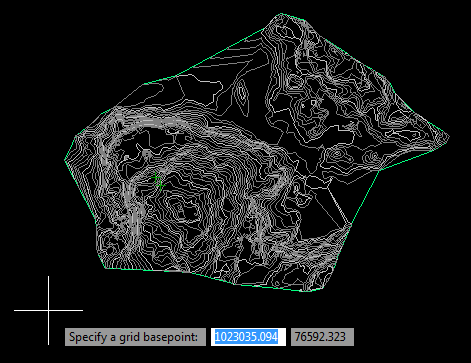Viewport: 471px width, 363px height.
Task: Select the small concentric contours in the bottom-left corner
Action: point(107,242)
